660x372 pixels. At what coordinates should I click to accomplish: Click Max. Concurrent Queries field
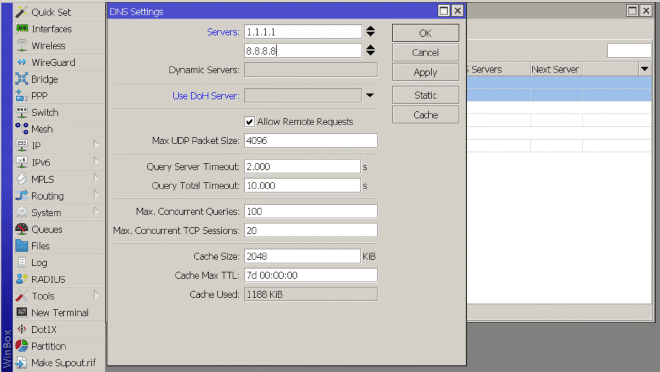point(311,211)
